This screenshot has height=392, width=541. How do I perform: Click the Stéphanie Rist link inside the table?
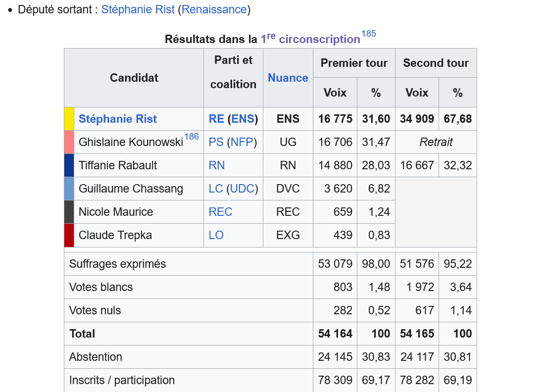117,119
